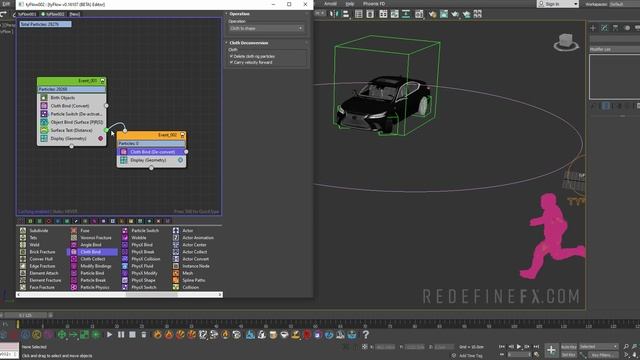Toggle the Auto Key animation mode

569,347
